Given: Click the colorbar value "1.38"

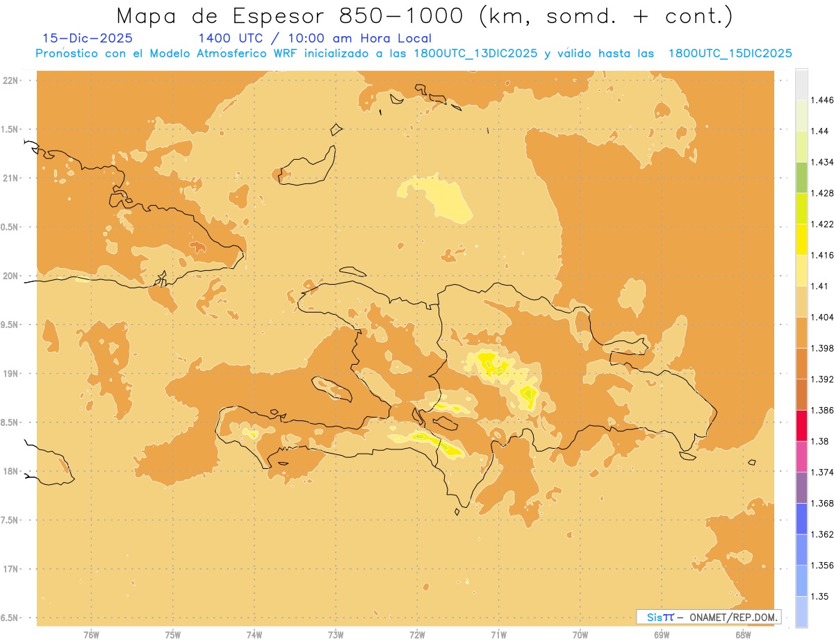Looking at the screenshot, I should click(x=820, y=441).
